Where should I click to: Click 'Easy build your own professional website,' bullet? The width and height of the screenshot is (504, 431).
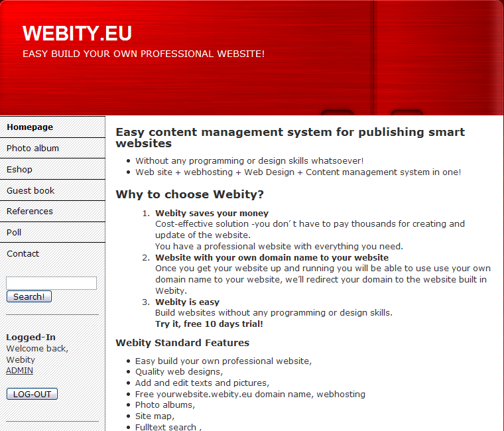pyautogui.click(x=223, y=361)
